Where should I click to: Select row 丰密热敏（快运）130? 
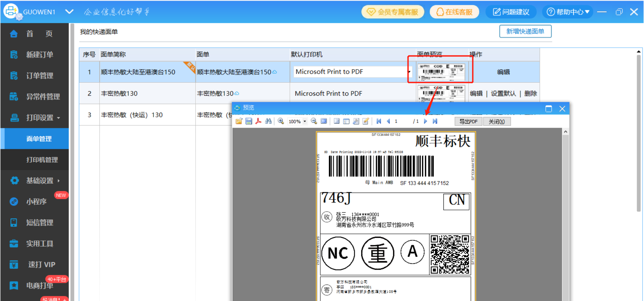tap(156, 115)
